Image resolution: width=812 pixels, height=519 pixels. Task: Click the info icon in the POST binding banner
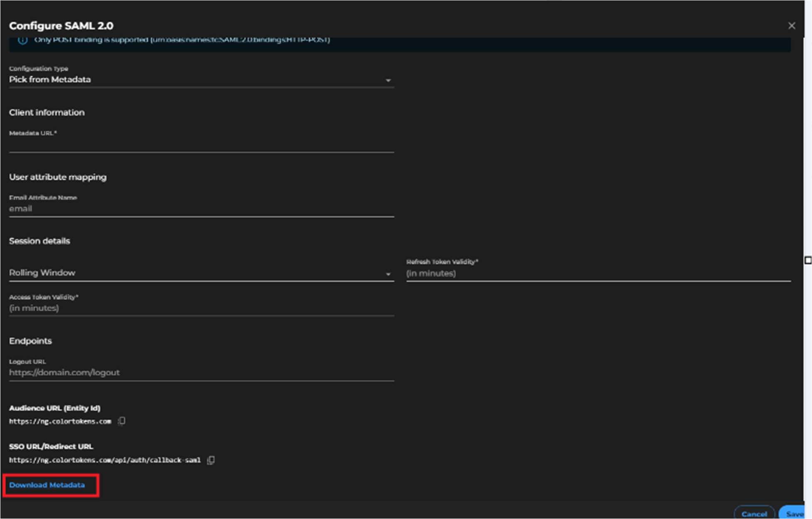coord(22,40)
